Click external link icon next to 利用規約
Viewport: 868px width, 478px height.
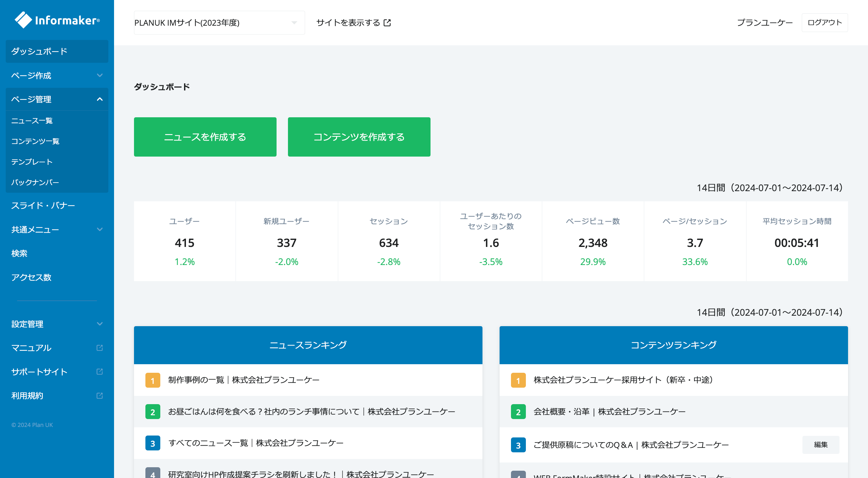pos(99,395)
